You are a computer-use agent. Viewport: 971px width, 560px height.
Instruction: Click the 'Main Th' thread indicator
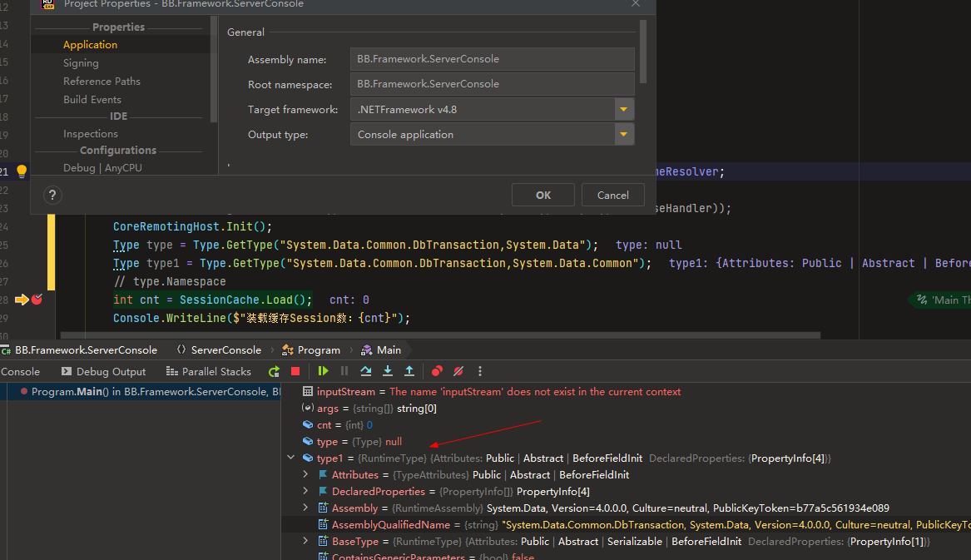943,300
